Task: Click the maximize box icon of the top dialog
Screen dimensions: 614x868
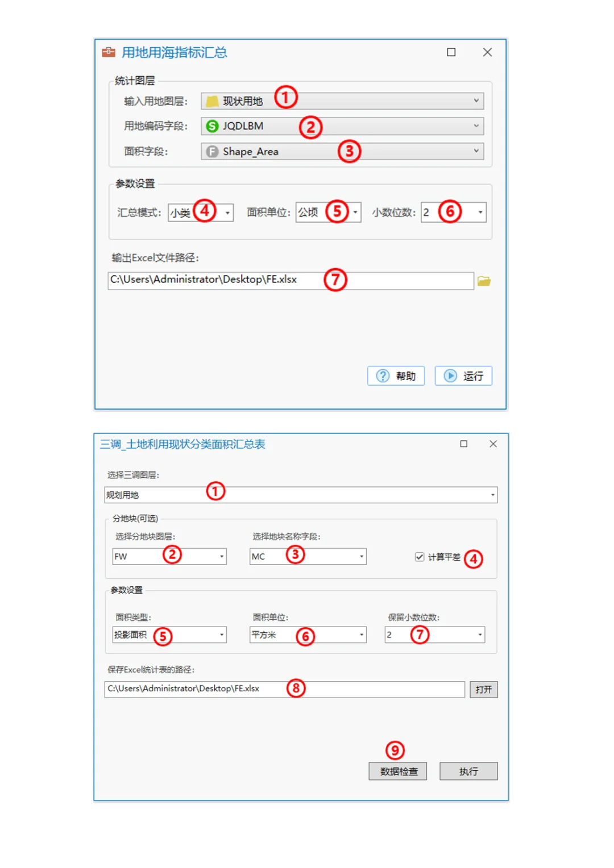Action: 451,52
